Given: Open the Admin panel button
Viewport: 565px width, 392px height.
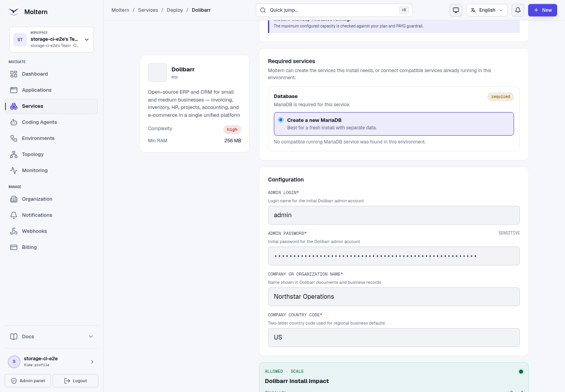Looking at the screenshot, I should pos(28,381).
